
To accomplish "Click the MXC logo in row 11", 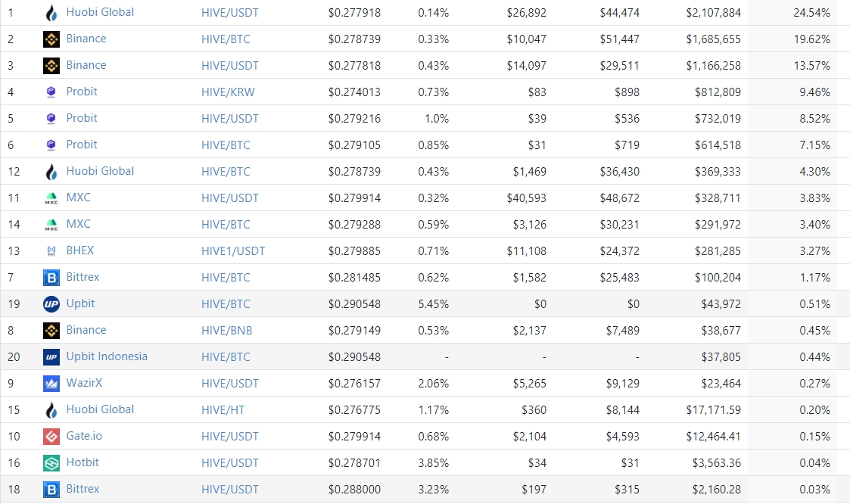I will click(51, 198).
